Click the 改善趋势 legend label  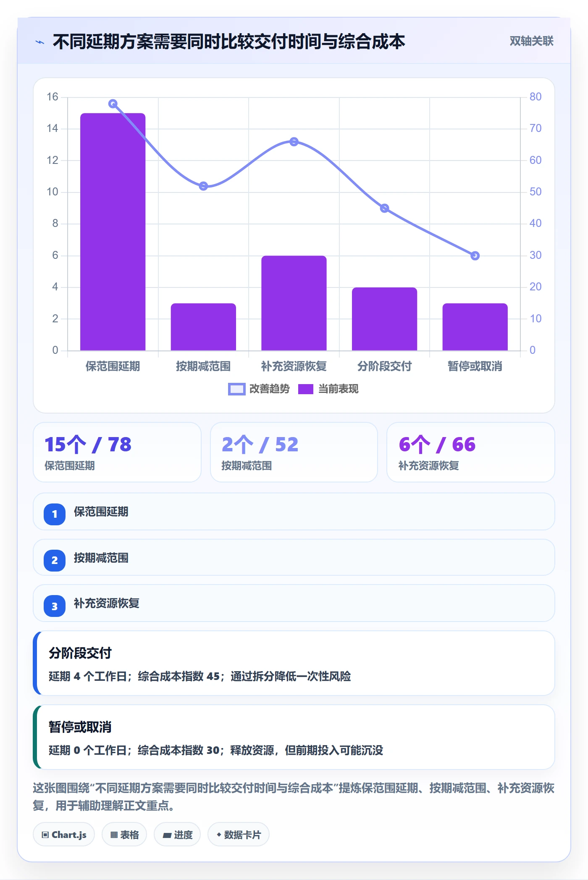[270, 389]
